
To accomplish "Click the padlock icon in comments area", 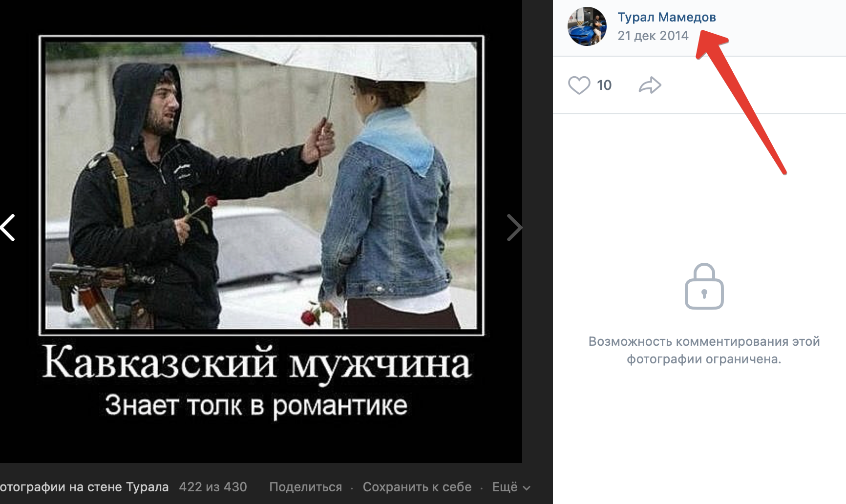I will 704,286.
